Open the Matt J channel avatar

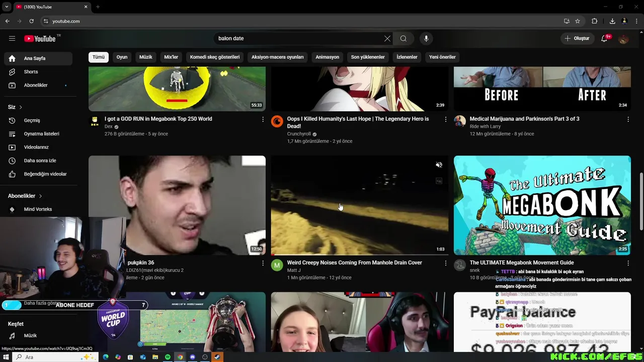(x=277, y=265)
